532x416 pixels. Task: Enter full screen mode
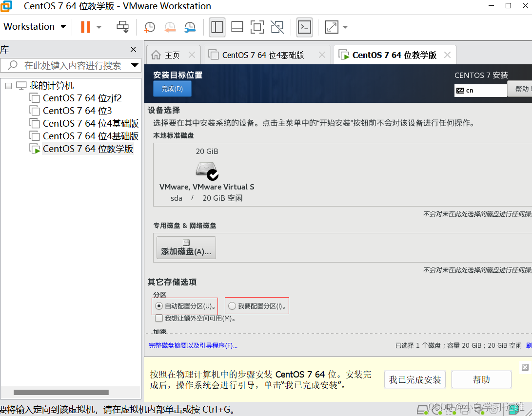point(257,27)
